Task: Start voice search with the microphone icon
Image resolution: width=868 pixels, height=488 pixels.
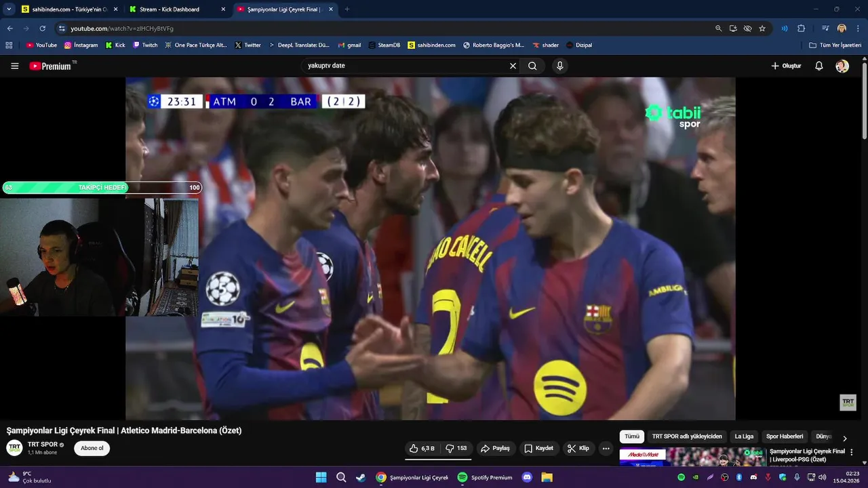Action: [x=559, y=66]
